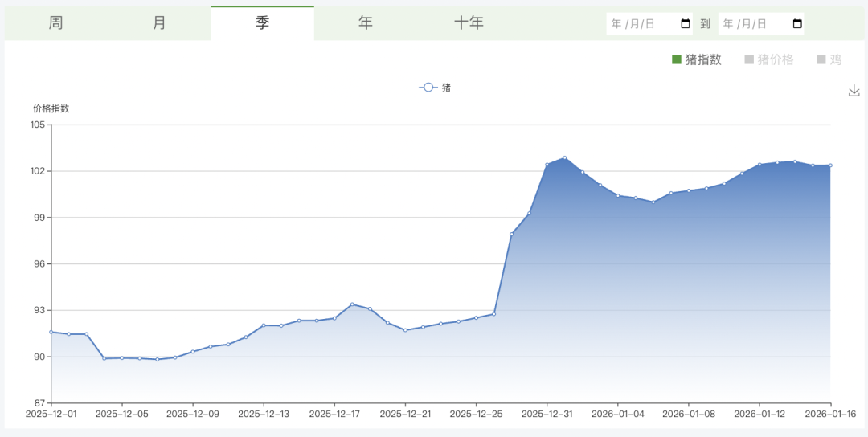Switch to the 周 (week) tab
This screenshot has width=868, height=437.
click(55, 23)
